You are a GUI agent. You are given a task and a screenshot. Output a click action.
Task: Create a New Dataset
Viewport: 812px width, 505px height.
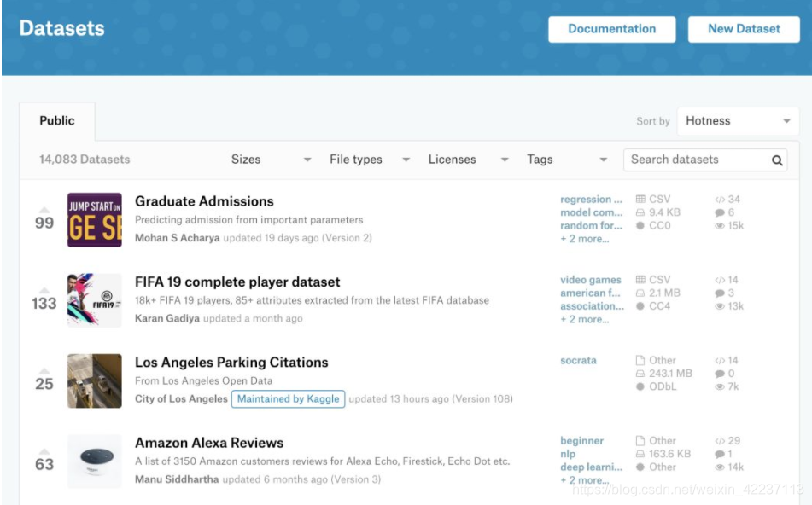744,29
